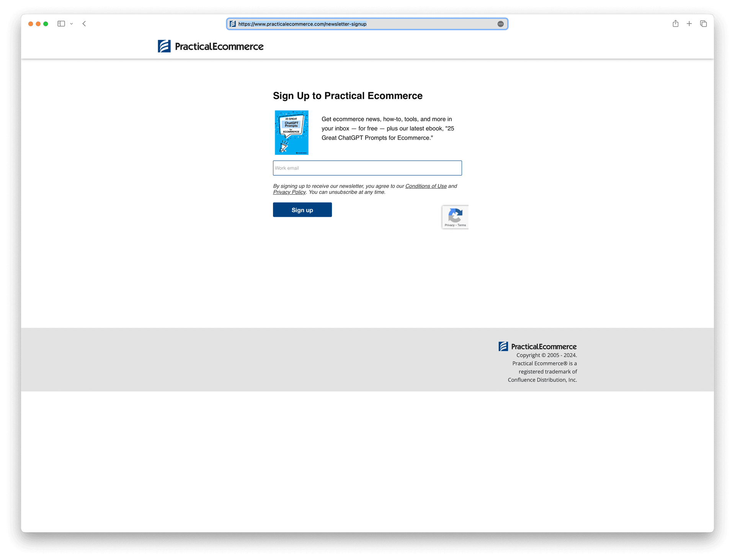Viewport: 735px width, 560px height.
Task: Click the ebook cover thumbnail image
Action: coord(291,132)
